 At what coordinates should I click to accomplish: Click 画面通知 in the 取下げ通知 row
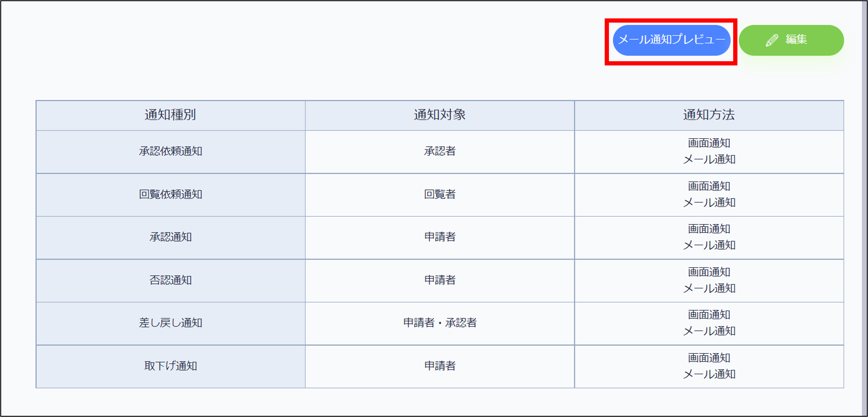pos(709,358)
